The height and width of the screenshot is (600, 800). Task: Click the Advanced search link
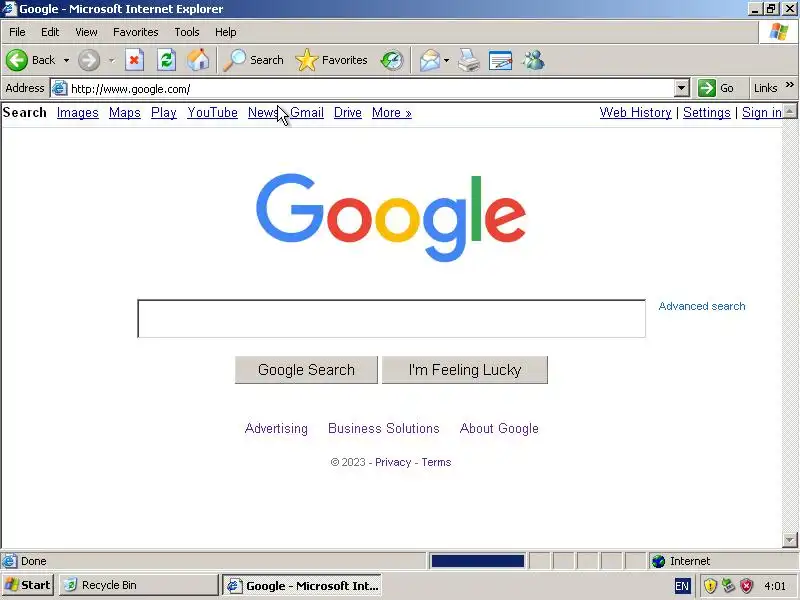coord(702,306)
